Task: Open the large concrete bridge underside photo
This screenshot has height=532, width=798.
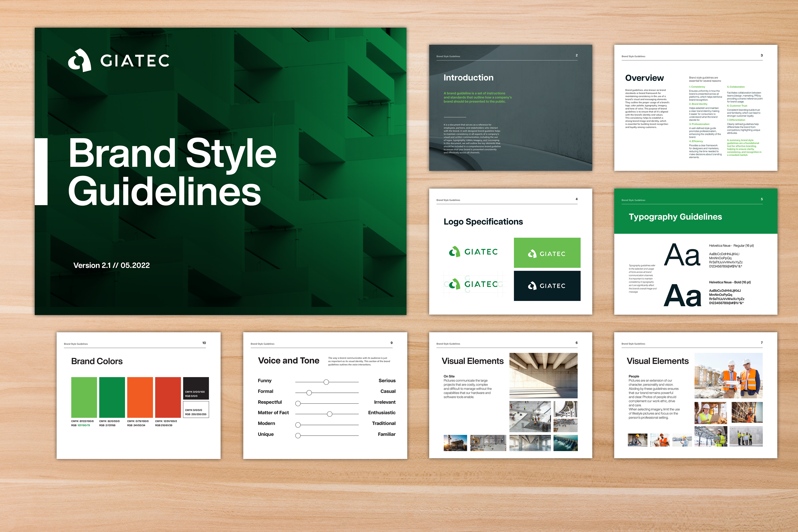Action: tap(544, 376)
